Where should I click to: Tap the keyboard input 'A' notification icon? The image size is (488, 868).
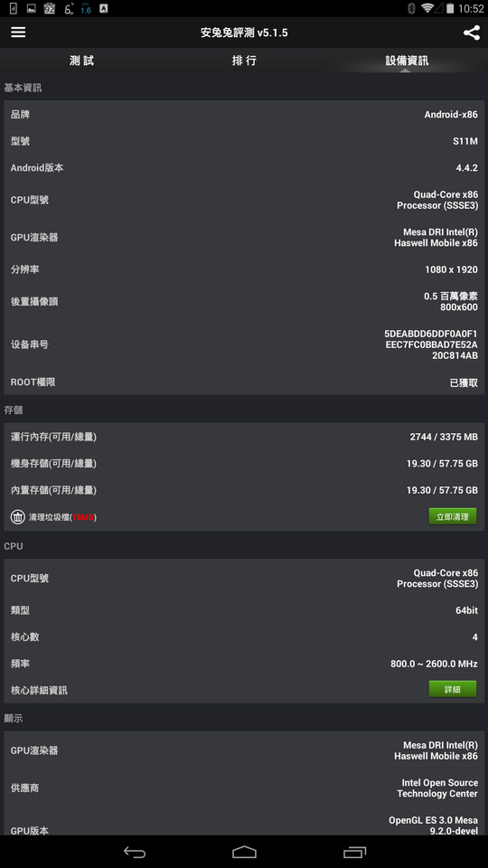point(103,8)
